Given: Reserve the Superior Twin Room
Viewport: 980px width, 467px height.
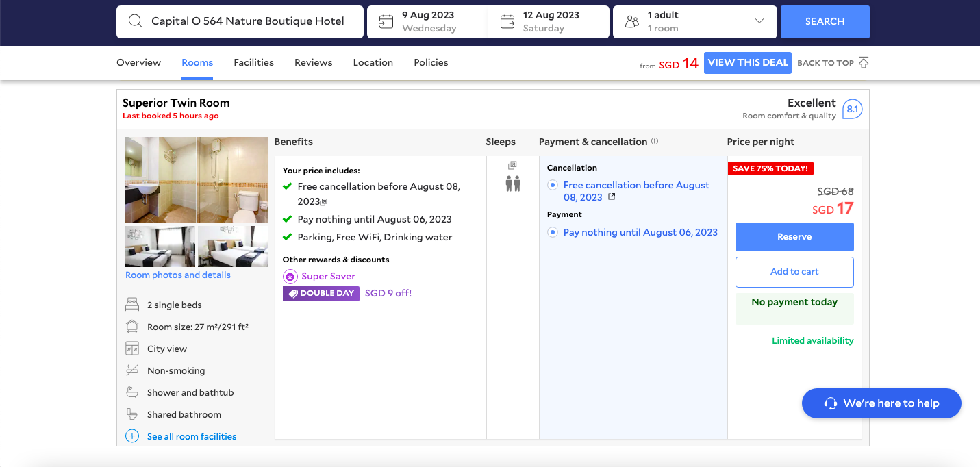Looking at the screenshot, I should 794,237.
